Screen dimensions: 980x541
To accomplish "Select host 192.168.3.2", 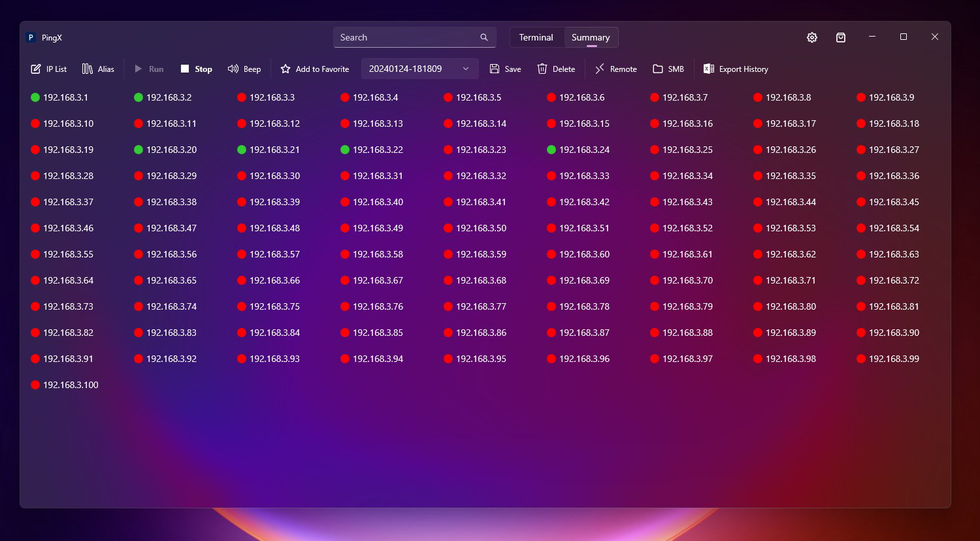I will click(x=163, y=97).
